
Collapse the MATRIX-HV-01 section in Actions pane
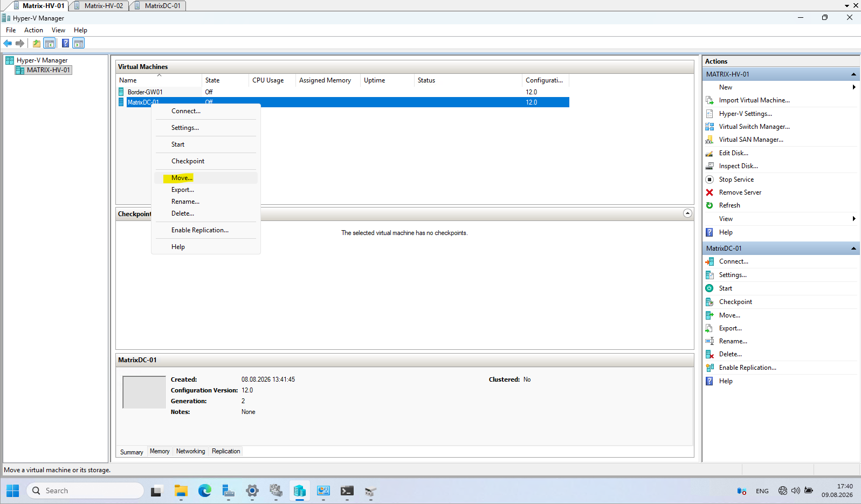(853, 74)
